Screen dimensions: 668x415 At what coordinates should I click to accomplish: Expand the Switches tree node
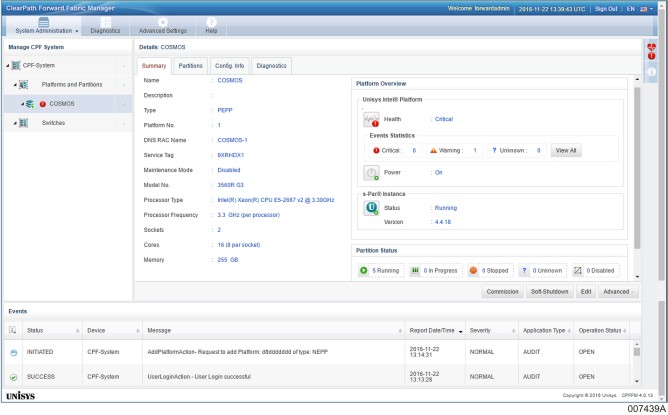click(x=16, y=122)
